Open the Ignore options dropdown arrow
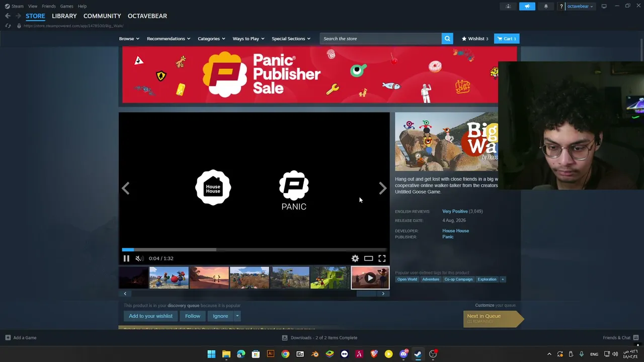644x362 pixels. pyautogui.click(x=237, y=316)
